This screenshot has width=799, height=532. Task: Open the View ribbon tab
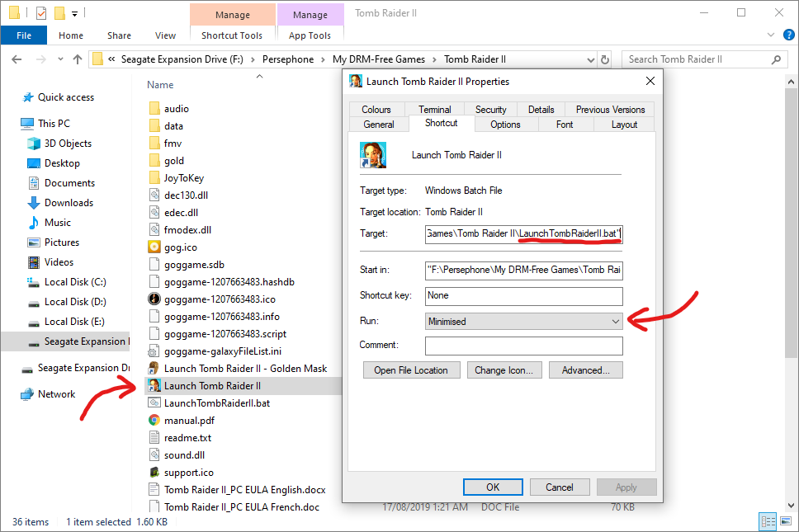coord(165,35)
